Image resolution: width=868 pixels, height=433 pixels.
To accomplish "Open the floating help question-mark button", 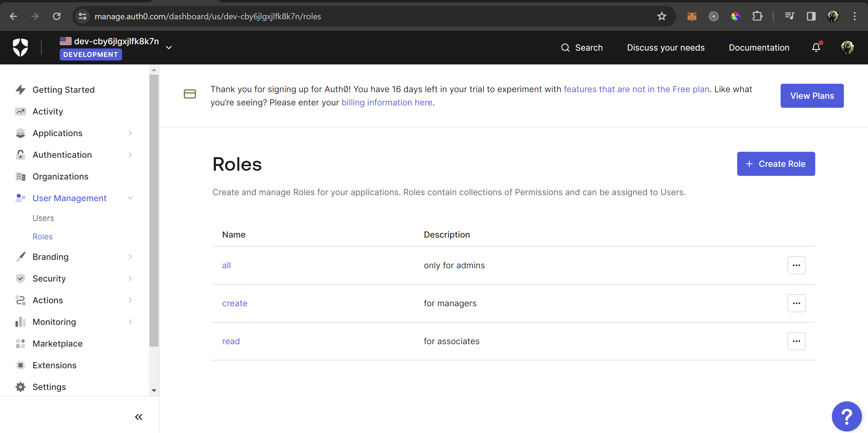I will [847, 416].
